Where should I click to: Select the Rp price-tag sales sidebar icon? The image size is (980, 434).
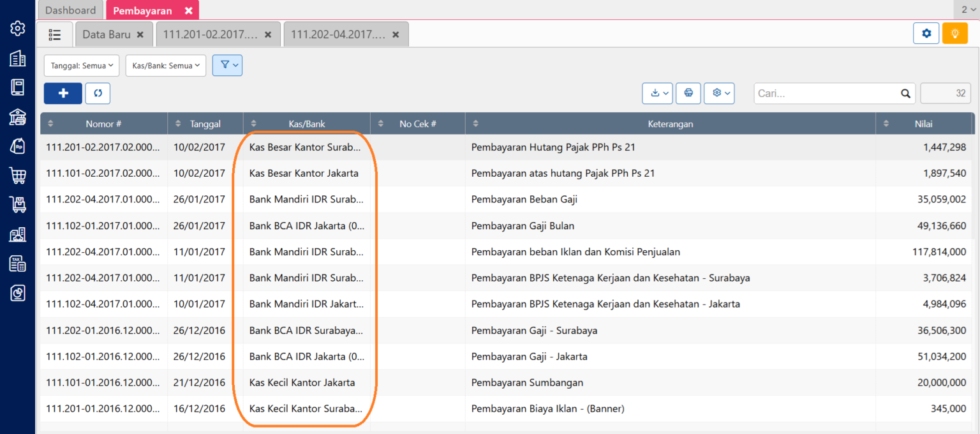click(17, 146)
